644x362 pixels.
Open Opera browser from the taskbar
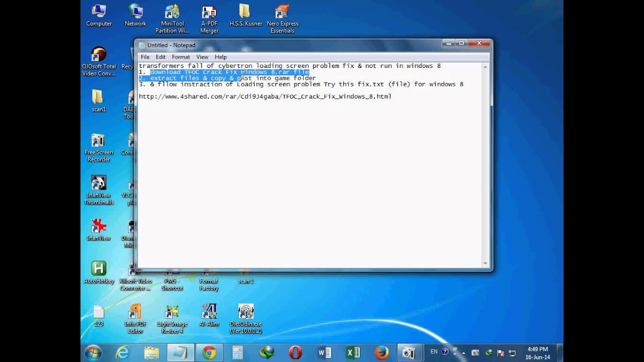(296, 353)
